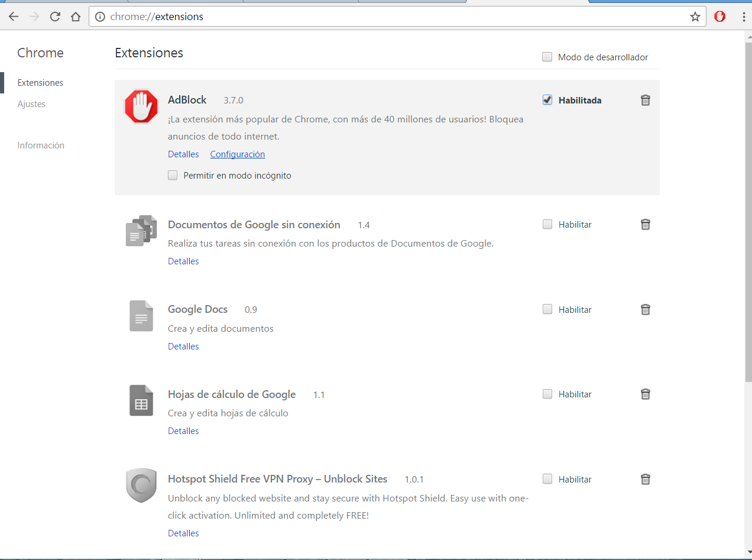Open Información in the sidebar

click(x=41, y=145)
